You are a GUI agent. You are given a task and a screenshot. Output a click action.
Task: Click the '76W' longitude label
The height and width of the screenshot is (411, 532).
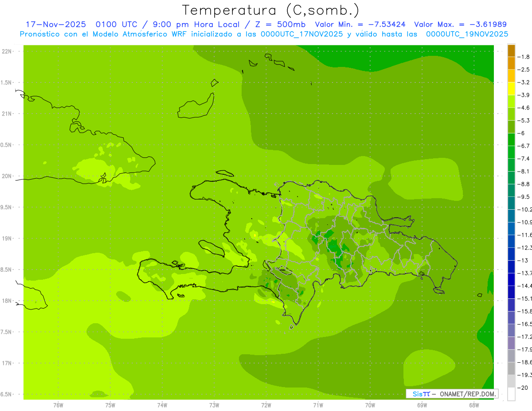(x=58, y=405)
